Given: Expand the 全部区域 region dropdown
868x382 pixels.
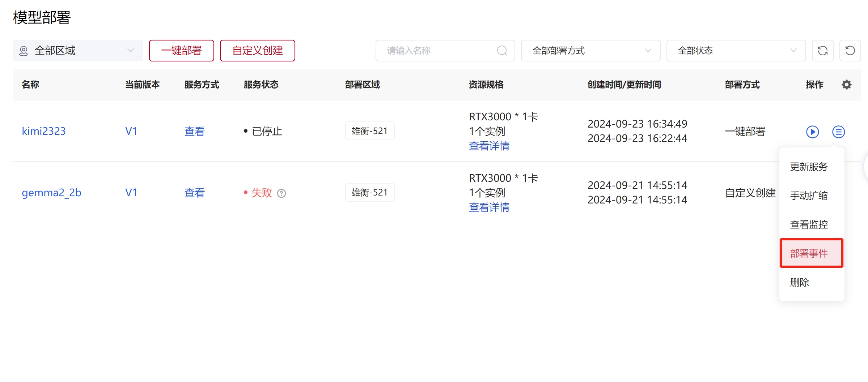Looking at the screenshot, I should click(x=78, y=51).
